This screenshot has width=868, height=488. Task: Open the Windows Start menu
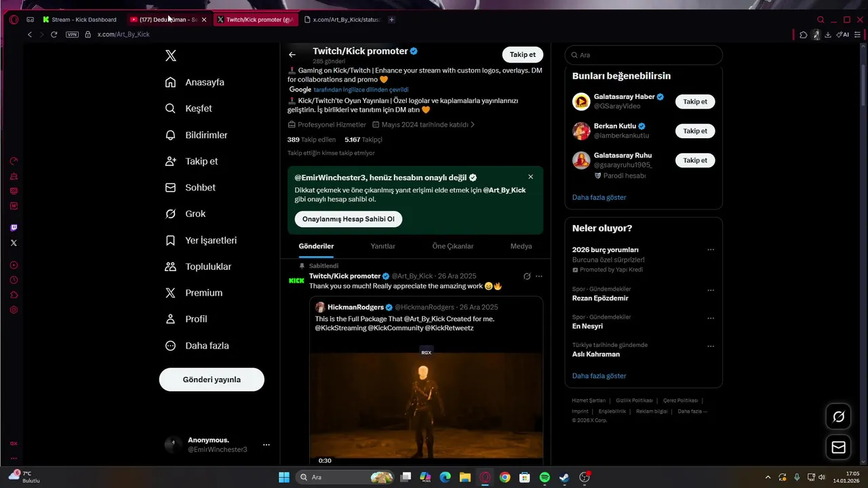pos(284,477)
